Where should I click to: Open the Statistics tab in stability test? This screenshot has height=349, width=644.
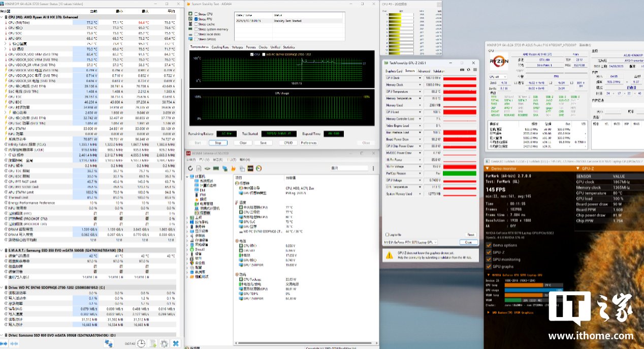point(288,47)
